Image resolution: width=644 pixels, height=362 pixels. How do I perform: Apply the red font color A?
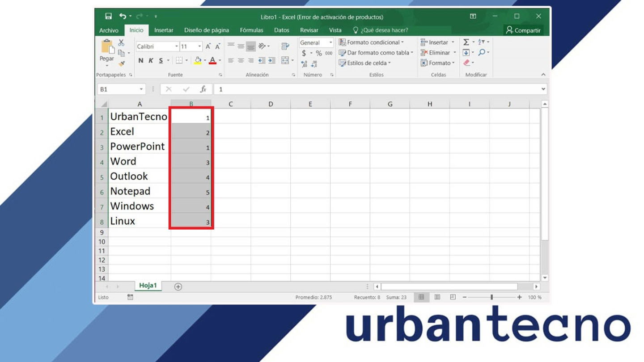coord(213,60)
